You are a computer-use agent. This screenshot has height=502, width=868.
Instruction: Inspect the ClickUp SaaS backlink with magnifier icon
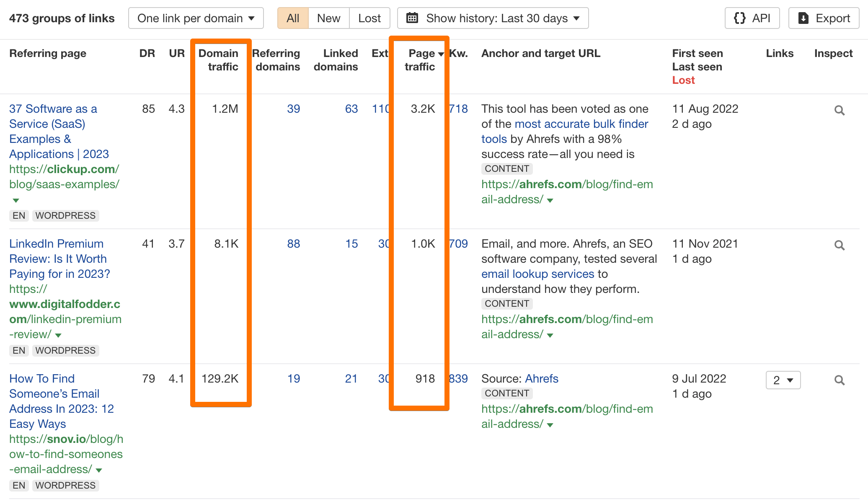point(840,110)
